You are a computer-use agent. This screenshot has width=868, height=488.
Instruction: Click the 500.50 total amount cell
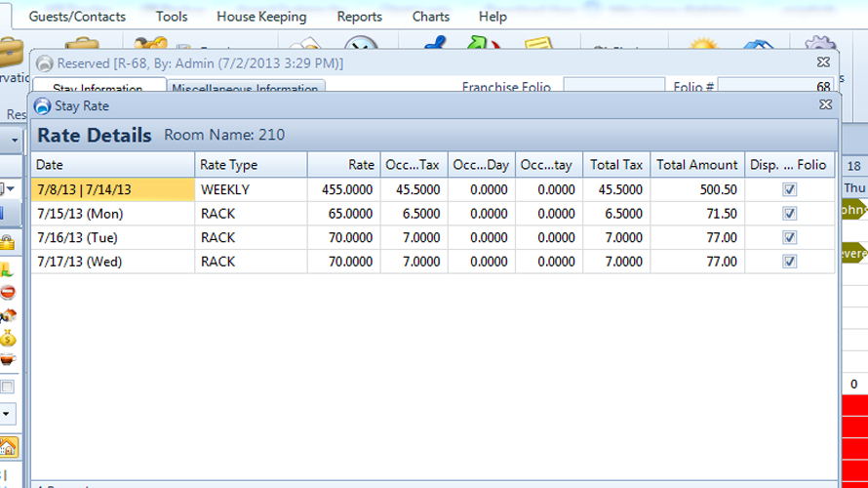[697, 189]
